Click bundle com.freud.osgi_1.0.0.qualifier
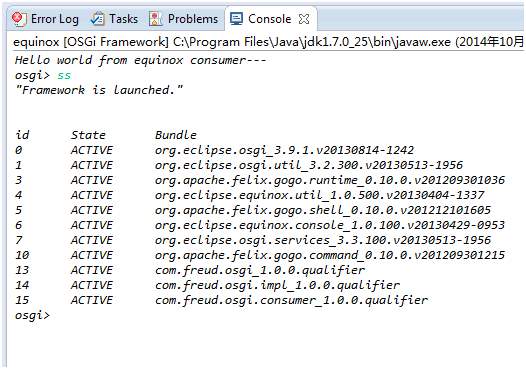Image resolution: width=526 pixels, height=369 pixels. pos(260,270)
